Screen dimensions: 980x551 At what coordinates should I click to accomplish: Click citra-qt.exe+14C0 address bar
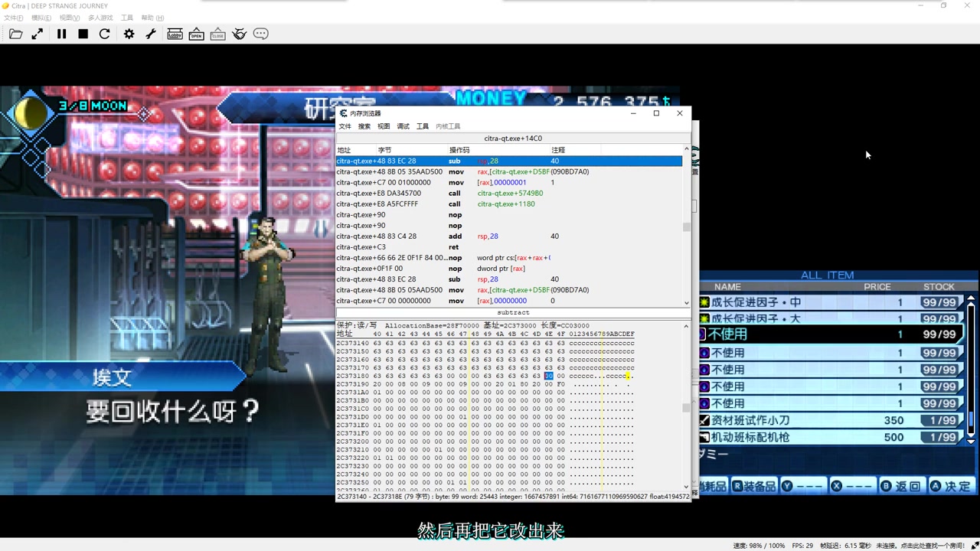513,139
